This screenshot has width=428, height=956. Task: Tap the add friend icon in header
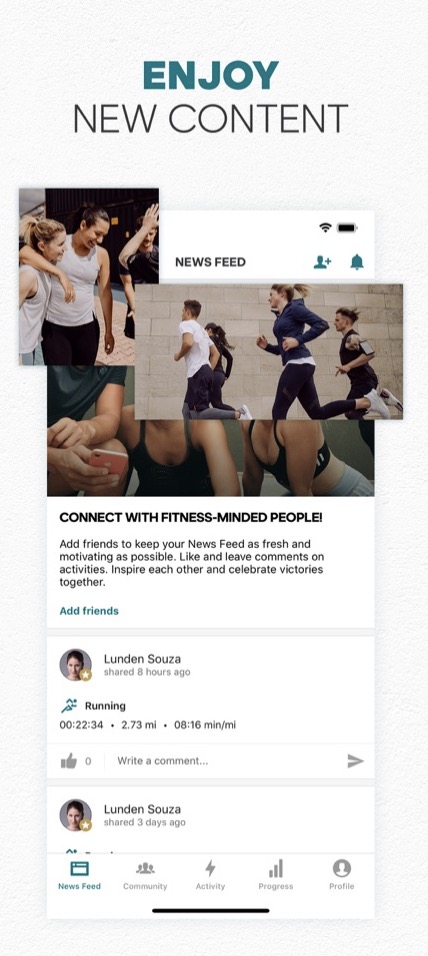tap(322, 262)
